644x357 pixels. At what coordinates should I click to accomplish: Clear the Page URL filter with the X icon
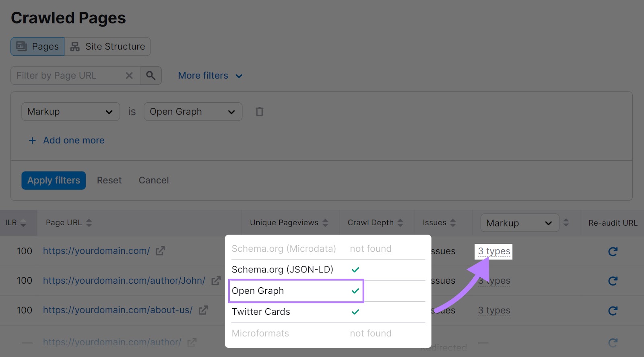click(x=129, y=75)
